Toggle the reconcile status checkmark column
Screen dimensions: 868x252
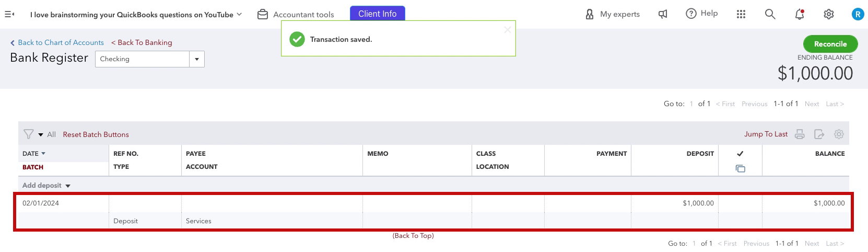tap(740, 154)
